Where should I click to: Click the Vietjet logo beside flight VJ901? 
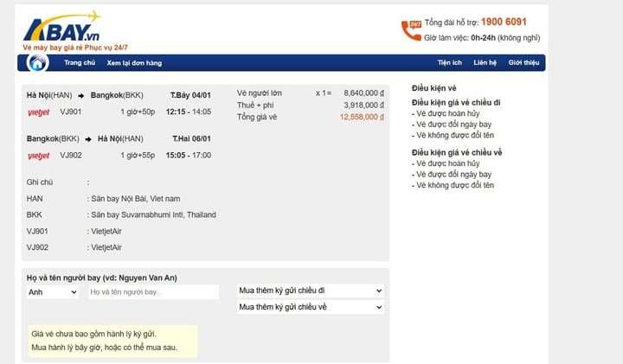point(38,112)
